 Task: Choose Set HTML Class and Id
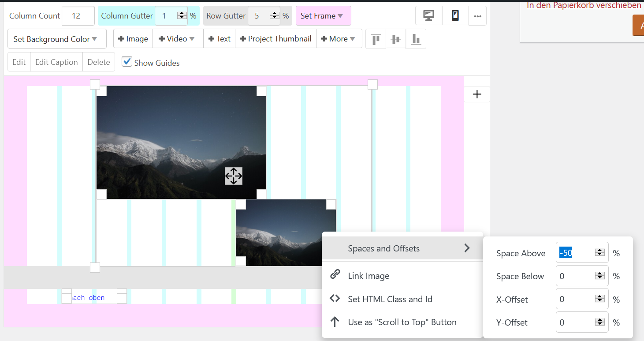pyautogui.click(x=390, y=299)
